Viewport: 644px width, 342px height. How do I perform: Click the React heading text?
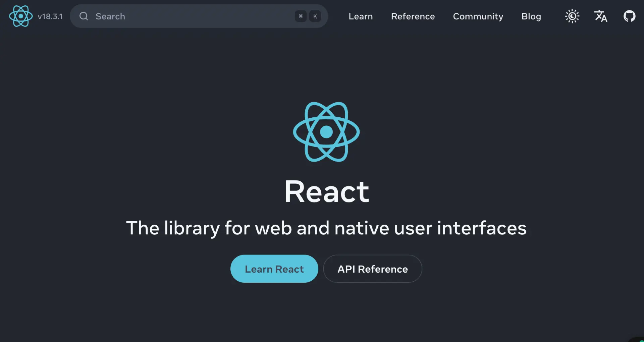(327, 191)
